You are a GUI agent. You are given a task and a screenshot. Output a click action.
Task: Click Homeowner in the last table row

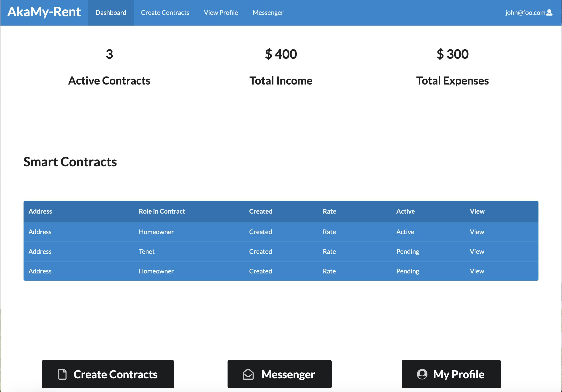(x=156, y=271)
